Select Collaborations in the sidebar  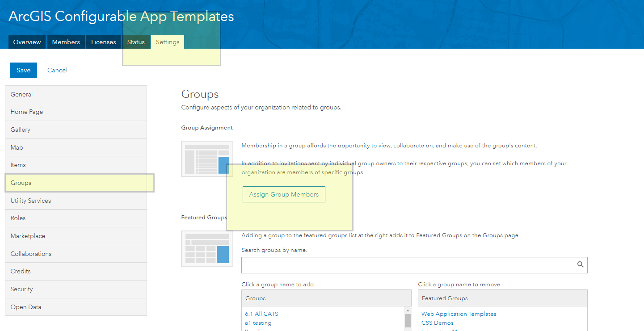pyautogui.click(x=76, y=254)
